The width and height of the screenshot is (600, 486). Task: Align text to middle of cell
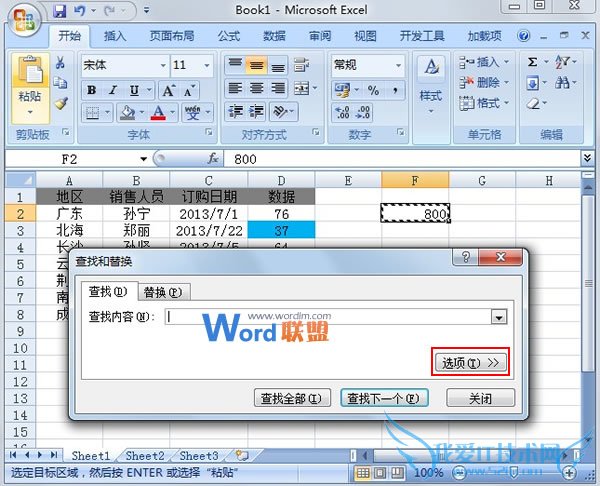pos(256,65)
